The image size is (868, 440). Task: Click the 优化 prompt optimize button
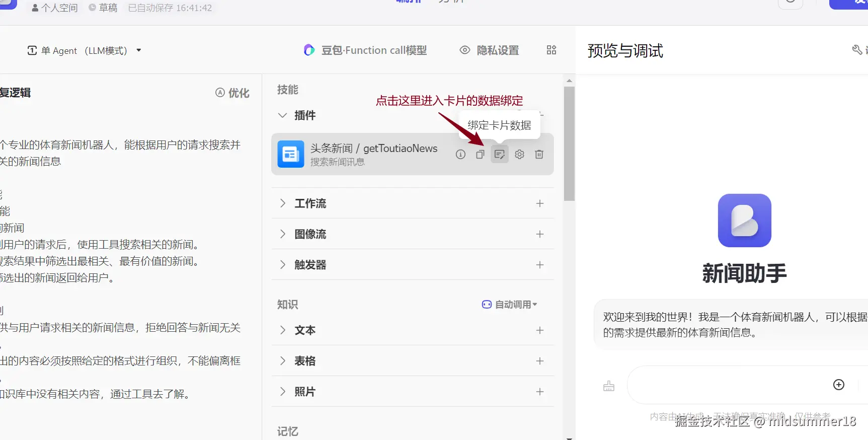[x=232, y=93]
